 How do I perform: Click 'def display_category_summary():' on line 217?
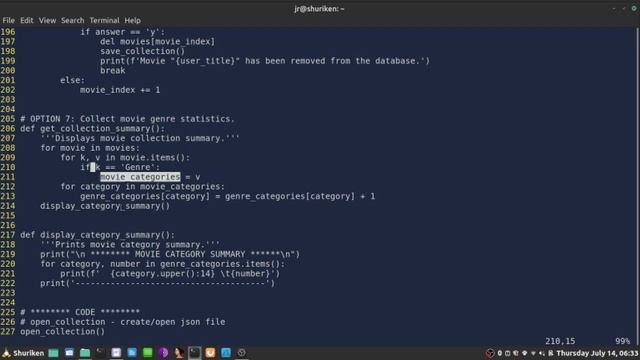[x=98, y=235]
